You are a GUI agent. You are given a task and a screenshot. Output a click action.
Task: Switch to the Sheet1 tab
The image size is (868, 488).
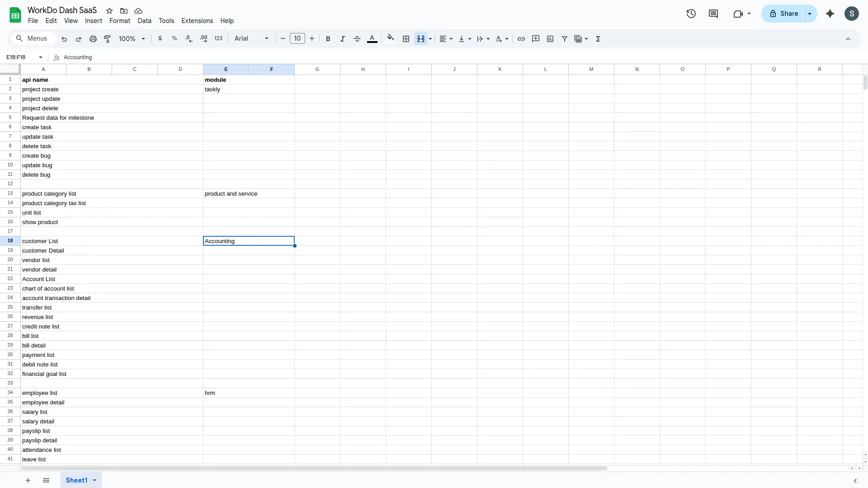pos(78,480)
